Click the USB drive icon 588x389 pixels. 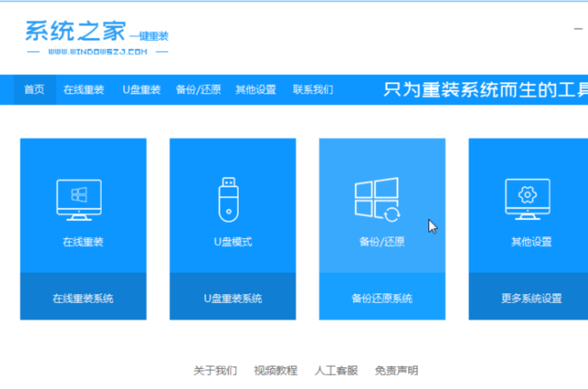point(229,199)
